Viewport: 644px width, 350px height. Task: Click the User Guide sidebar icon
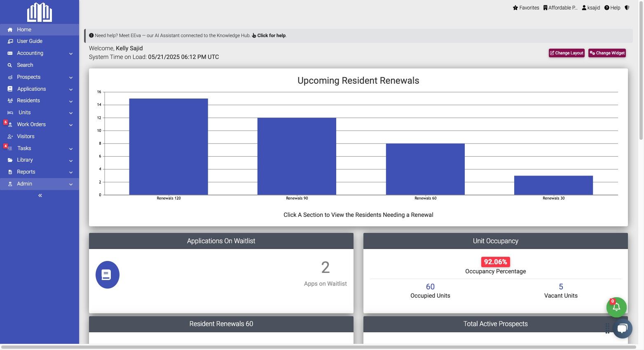coord(10,41)
